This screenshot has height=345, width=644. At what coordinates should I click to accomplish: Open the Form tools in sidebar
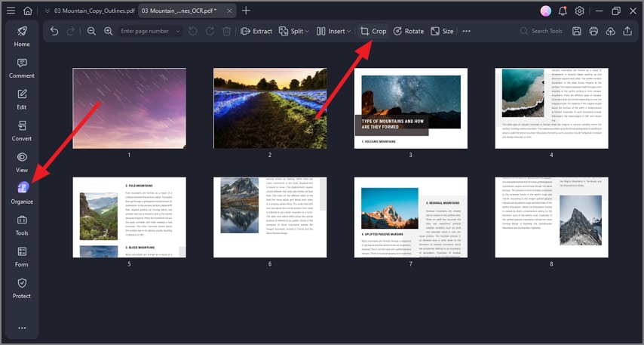tap(22, 257)
